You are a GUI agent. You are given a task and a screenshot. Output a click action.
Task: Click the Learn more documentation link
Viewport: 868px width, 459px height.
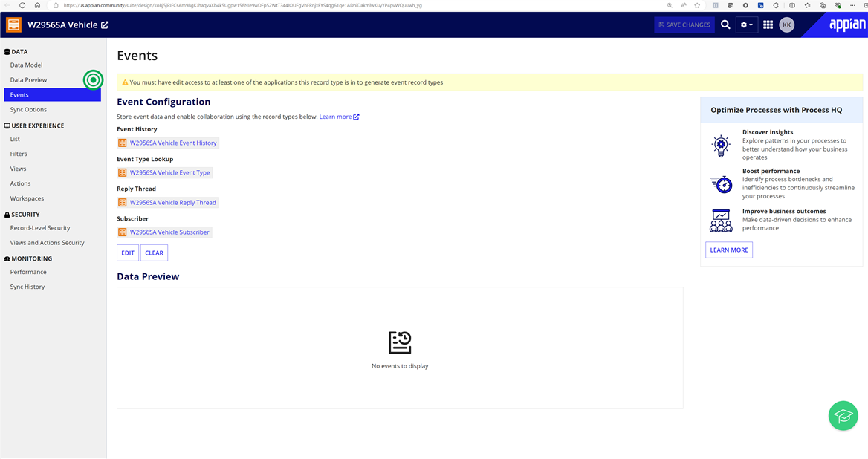pyautogui.click(x=339, y=117)
